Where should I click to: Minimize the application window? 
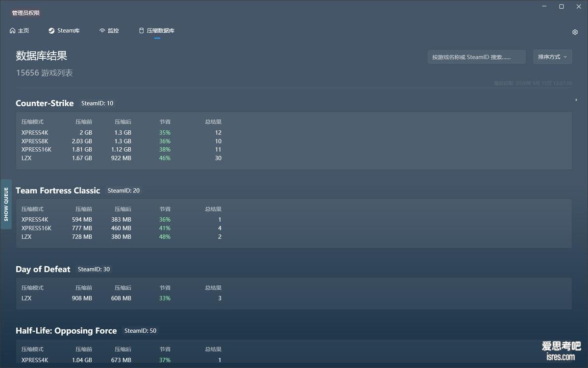point(545,6)
